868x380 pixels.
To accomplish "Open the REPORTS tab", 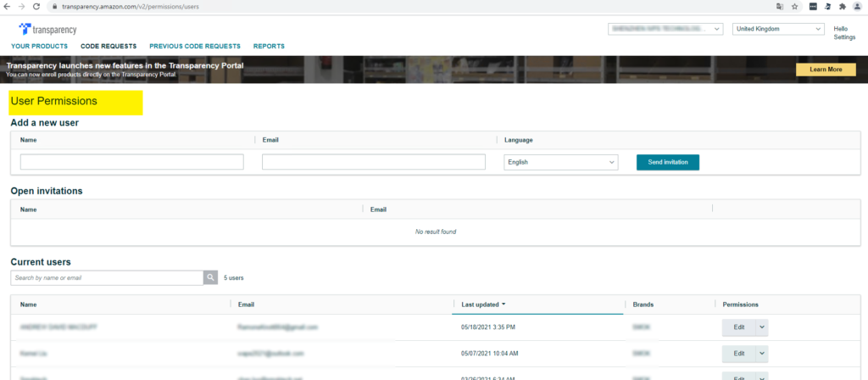I will pyautogui.click(x=269, y=47).
